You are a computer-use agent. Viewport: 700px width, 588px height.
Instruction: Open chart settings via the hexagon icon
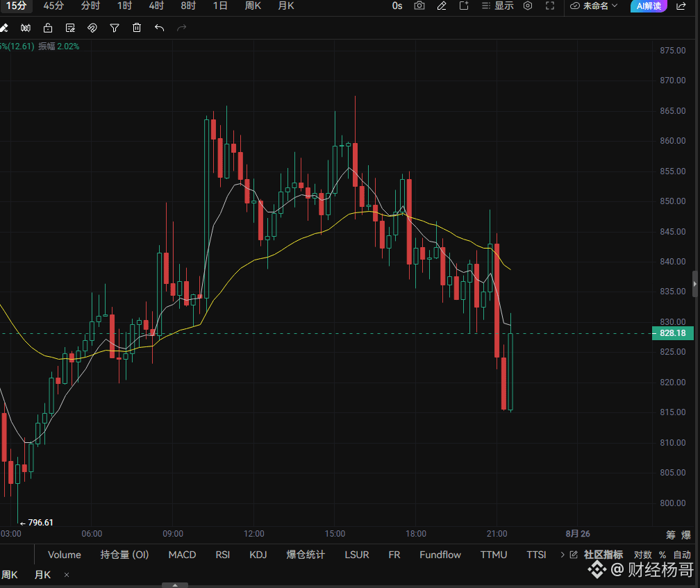click(528, 6)
